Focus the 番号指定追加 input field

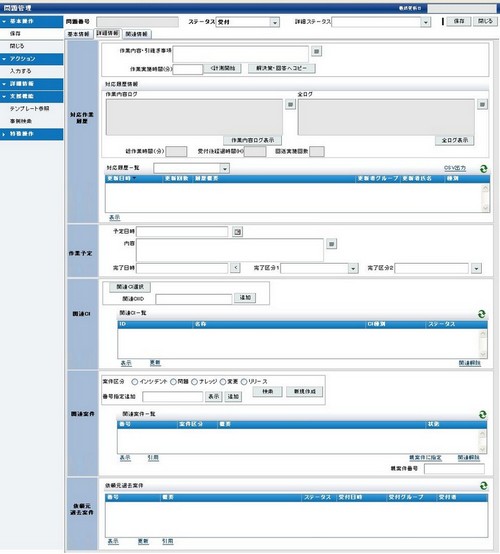coord(173,397)
